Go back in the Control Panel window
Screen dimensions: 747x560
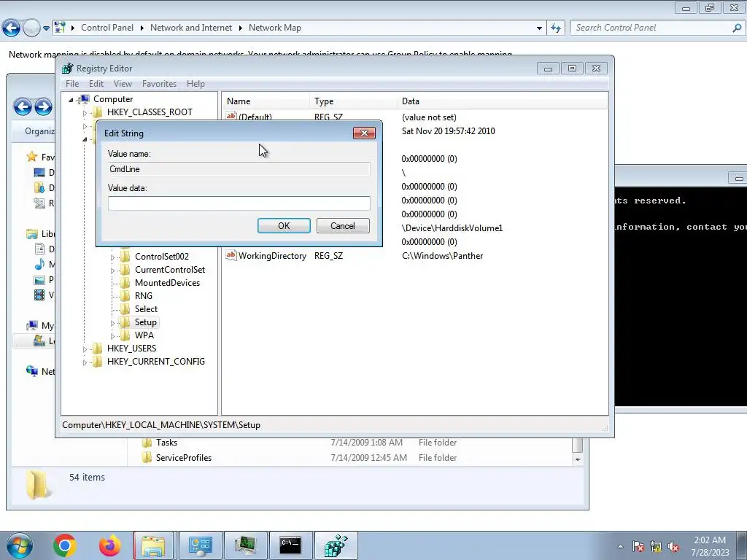12,28
